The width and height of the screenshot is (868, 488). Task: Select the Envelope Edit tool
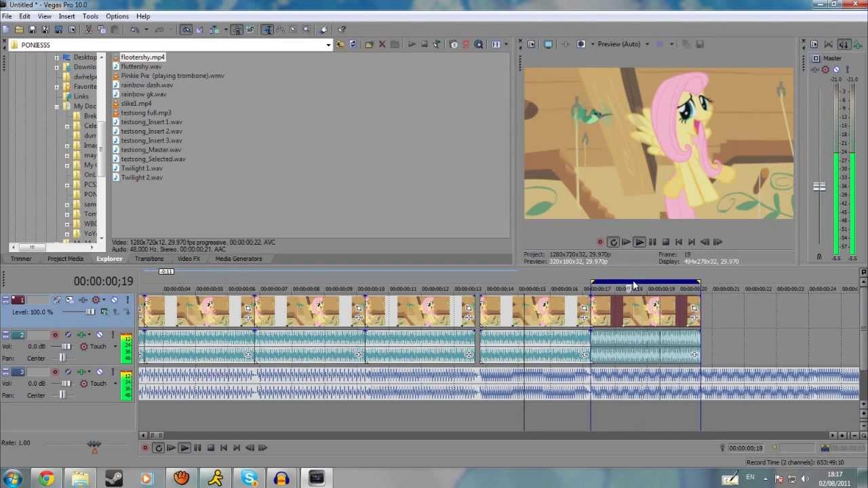coord(280,29)
